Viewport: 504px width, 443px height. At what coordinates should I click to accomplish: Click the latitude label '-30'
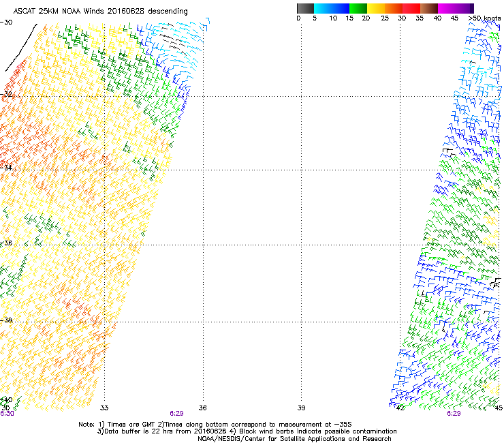6,22
